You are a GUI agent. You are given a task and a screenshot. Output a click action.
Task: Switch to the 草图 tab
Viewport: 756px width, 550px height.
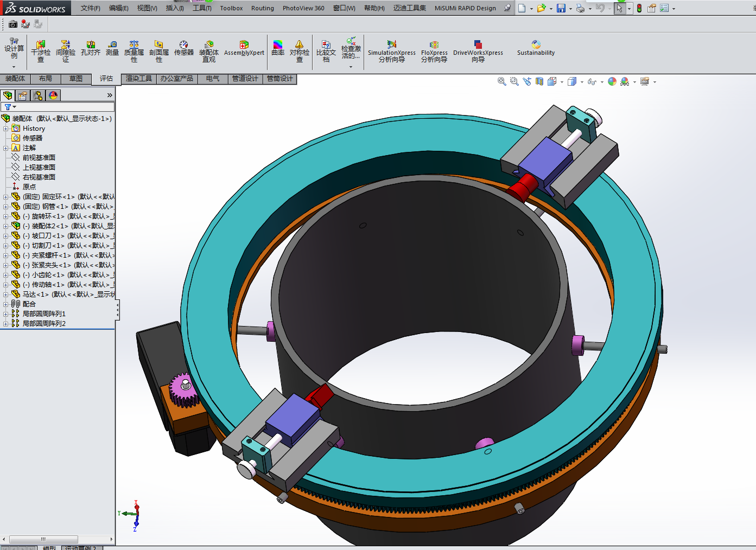tap(76, 79)
